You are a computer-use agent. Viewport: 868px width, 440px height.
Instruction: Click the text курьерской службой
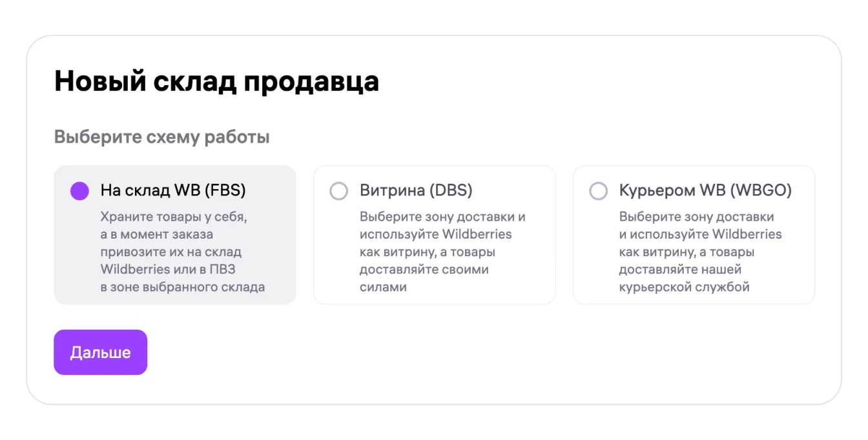pos(684,288)
